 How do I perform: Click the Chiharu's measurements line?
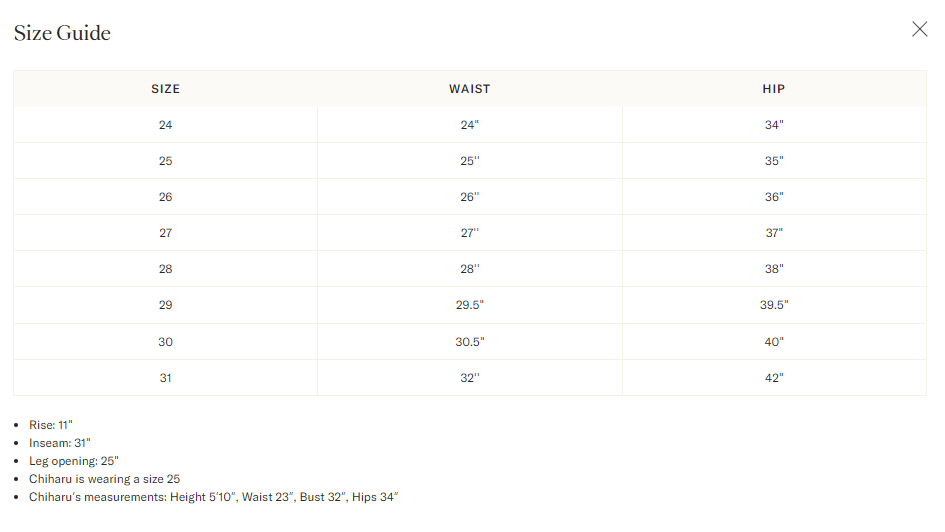214,497
